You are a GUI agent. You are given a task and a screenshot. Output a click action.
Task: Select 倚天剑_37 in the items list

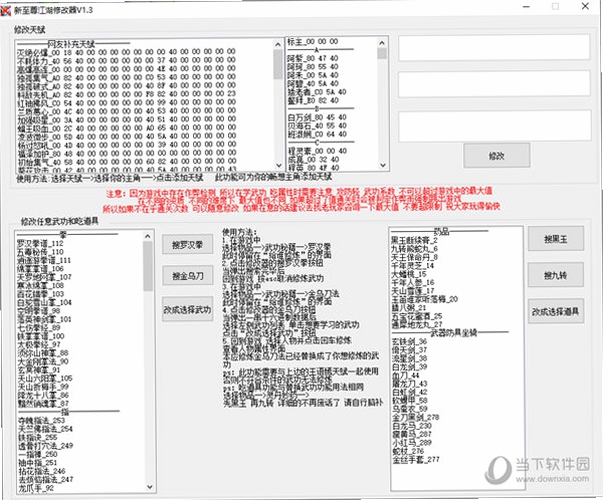coord(409,350)
